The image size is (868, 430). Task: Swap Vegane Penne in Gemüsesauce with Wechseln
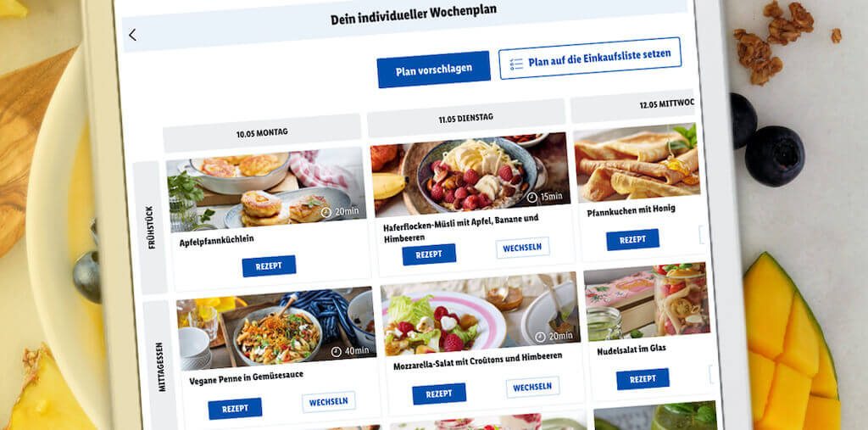[x=329, y=402]
